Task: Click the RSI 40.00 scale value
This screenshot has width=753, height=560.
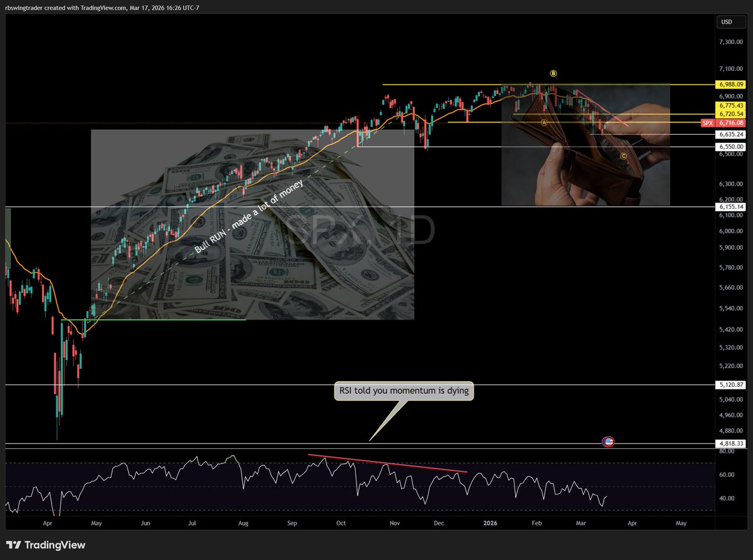Action: [x=725, y=499]
